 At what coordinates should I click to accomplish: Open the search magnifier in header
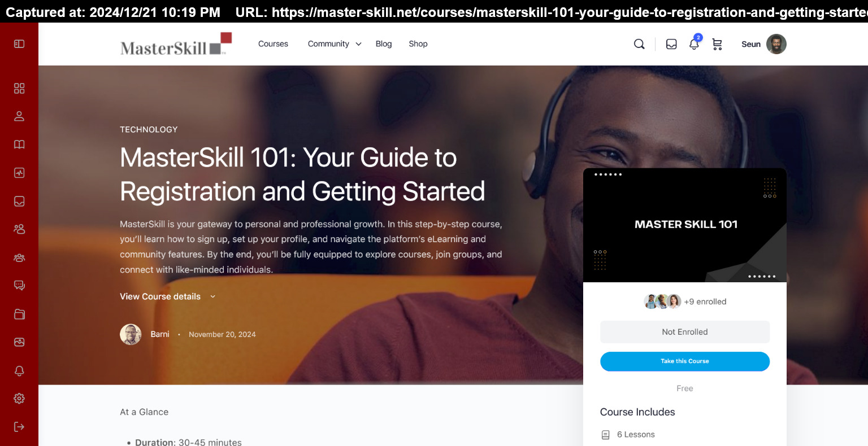pos(639,44)
